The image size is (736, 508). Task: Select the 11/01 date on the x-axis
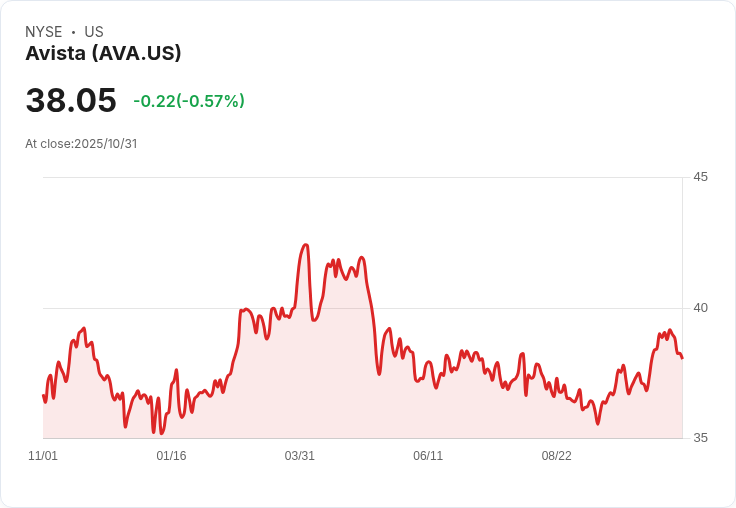click(x=43, y=456)
